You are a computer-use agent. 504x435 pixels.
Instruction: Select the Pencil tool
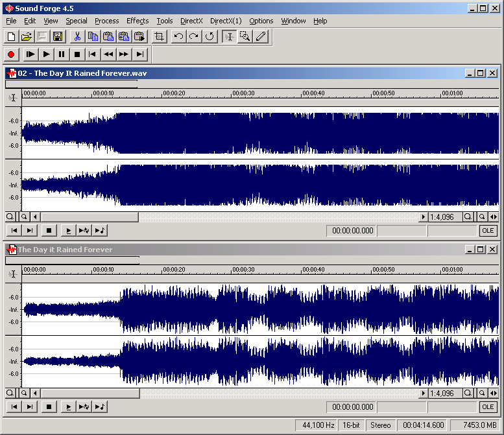point(261,36)
